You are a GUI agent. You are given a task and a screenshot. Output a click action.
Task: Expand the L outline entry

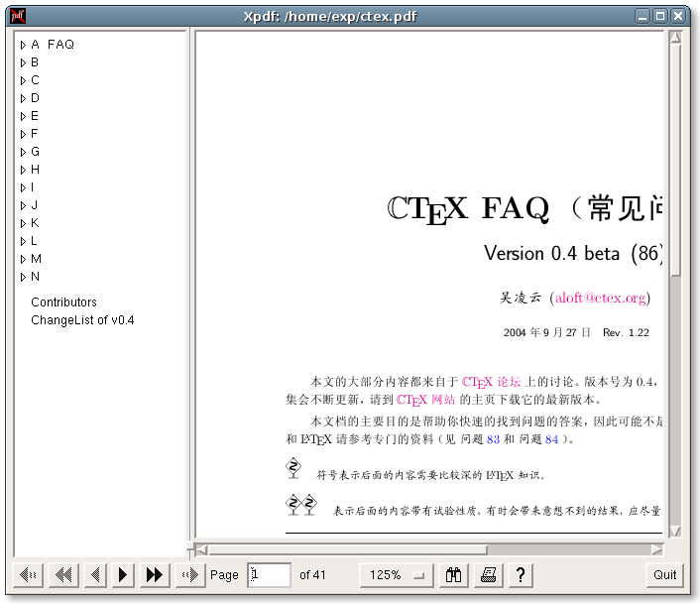click(x=23, y=241)
